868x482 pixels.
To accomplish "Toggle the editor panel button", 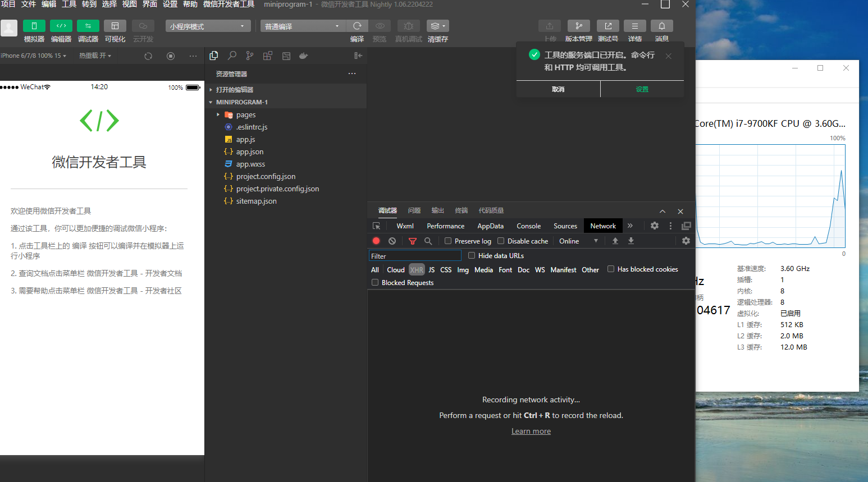I will click(61, 26).
